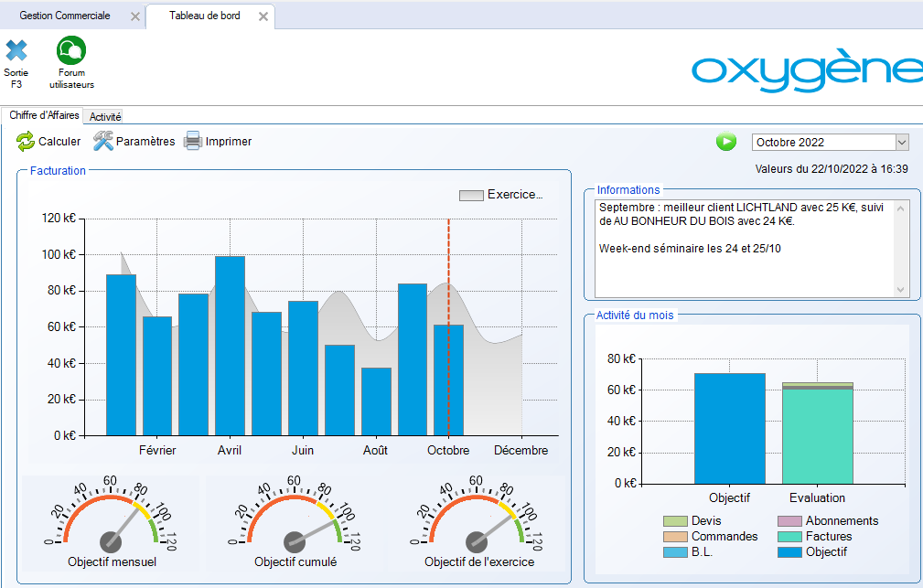This screenshot has height=588, width=923.
Task: Click the Calculer refresh icon
Action: pos(26,142)
